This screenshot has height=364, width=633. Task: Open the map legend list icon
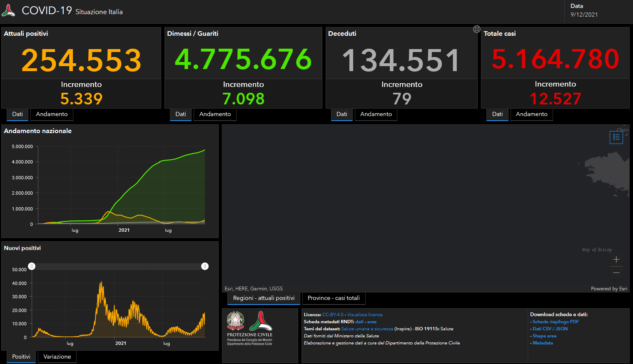[x=616, y=137]
